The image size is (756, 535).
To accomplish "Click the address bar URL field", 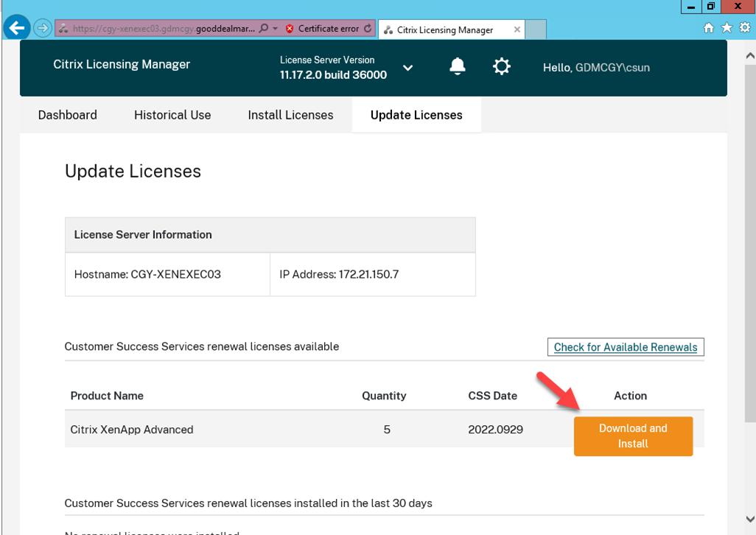I will [164, 29].
